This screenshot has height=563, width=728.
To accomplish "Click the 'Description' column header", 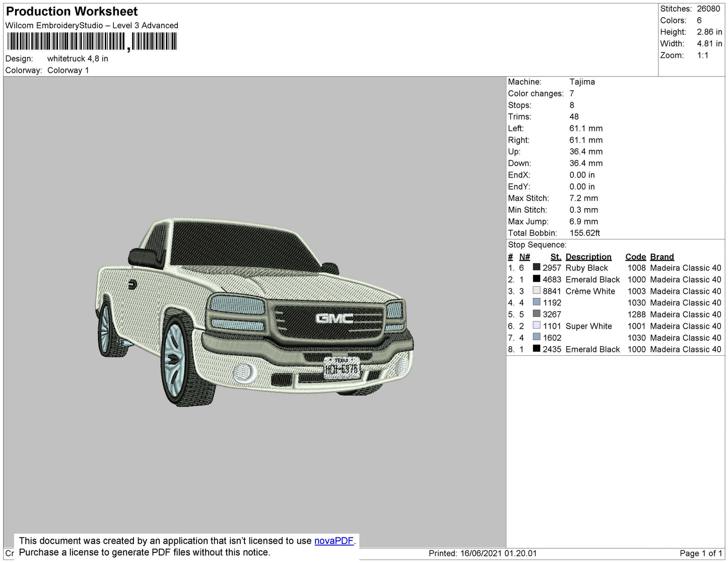I will (x=588, y=257).
